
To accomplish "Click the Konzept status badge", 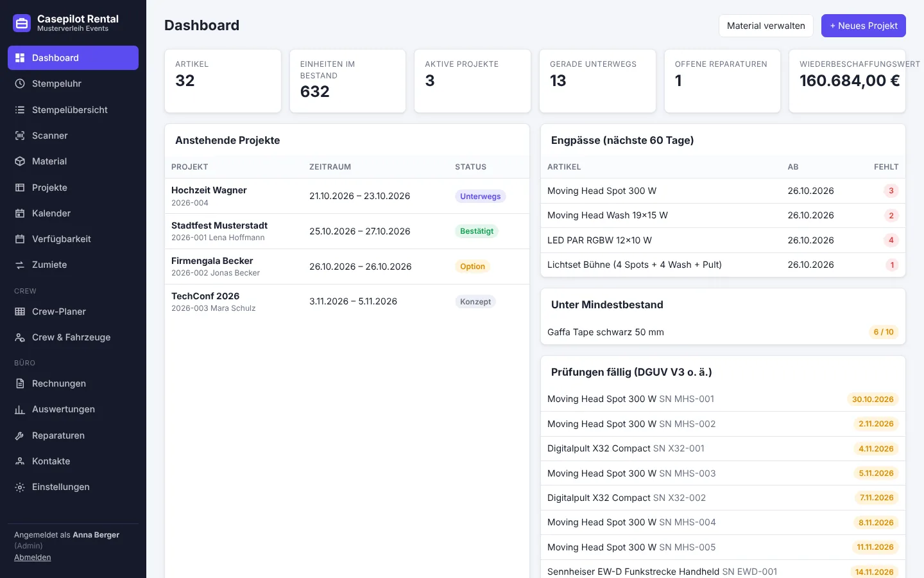I will [x=475, y=302].
